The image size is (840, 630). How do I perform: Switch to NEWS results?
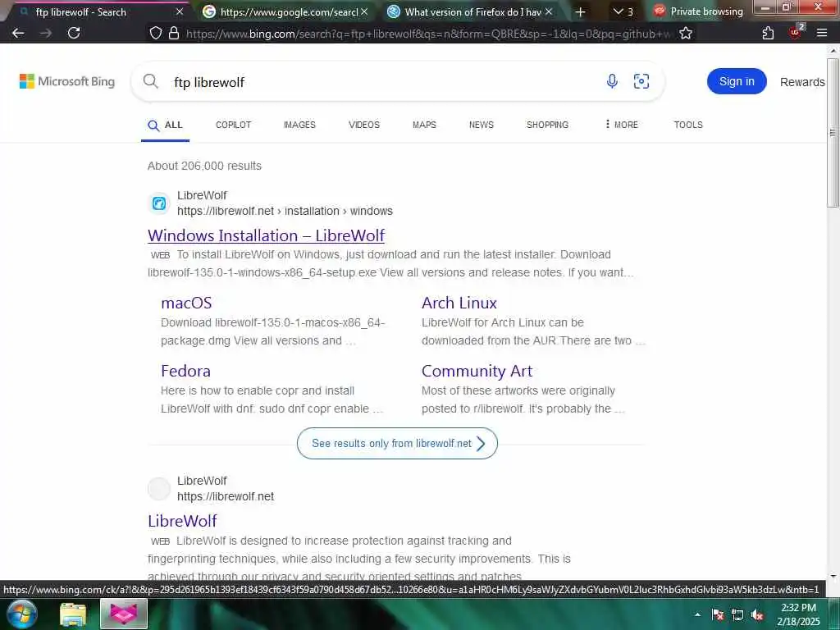pyautogui.click(x=481, y=125)
